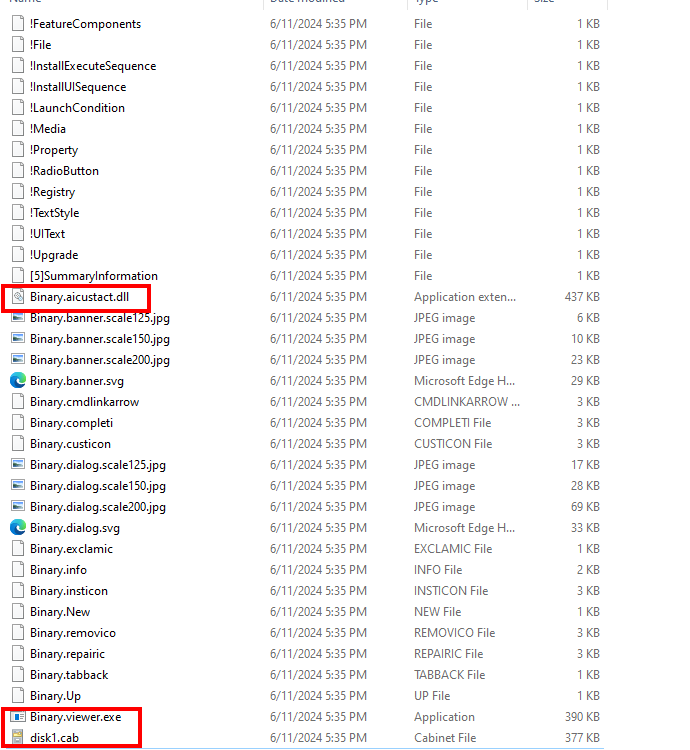Click the Binary.dialog.scale200.jpg image icon
The image size is (690, 750).
(18, 507)
